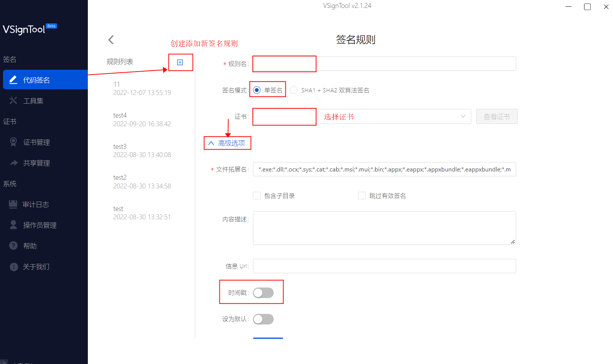Open 工具集 menu item
Viewport: 613px width, 364px height.
pos(45,101)
